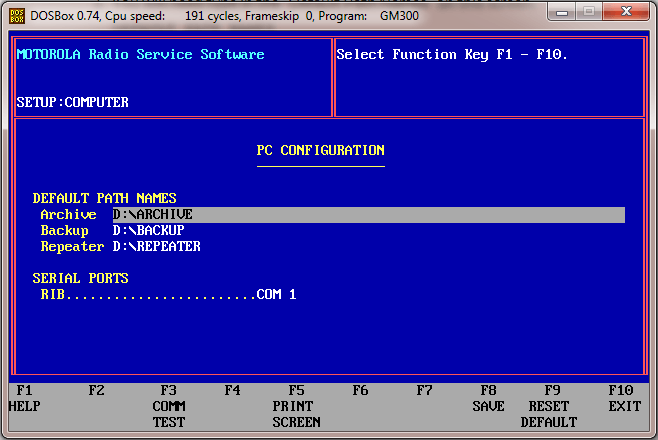The width and height of the screenshot is (658, 440).
Task: Select the Backup path D:\BACKUP
Action: coord(148,230)
